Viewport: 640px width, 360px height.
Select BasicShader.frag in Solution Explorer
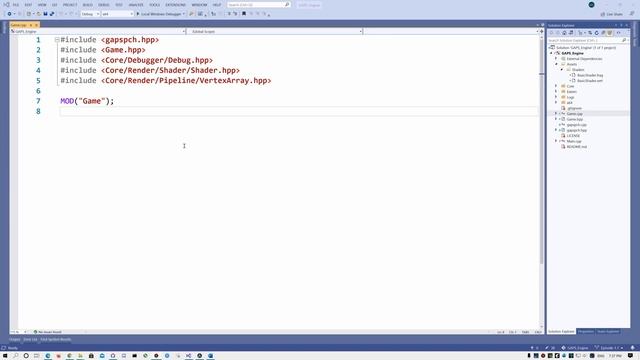tap(590, 75)
